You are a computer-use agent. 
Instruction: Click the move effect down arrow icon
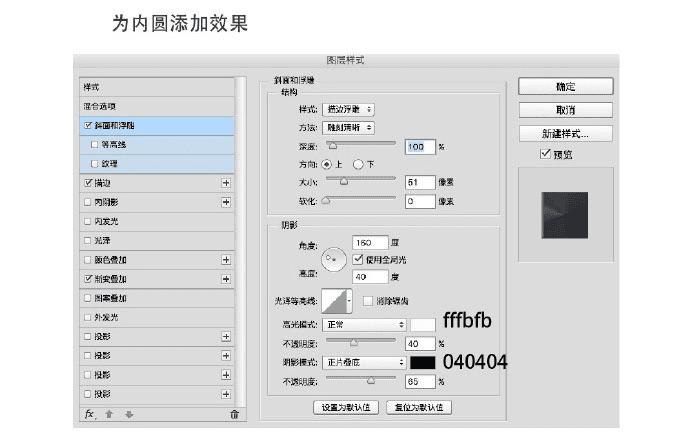tap(129, 414)
